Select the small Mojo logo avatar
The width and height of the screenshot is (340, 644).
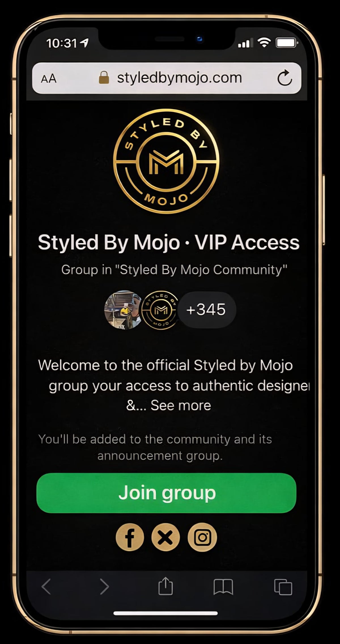161,310
